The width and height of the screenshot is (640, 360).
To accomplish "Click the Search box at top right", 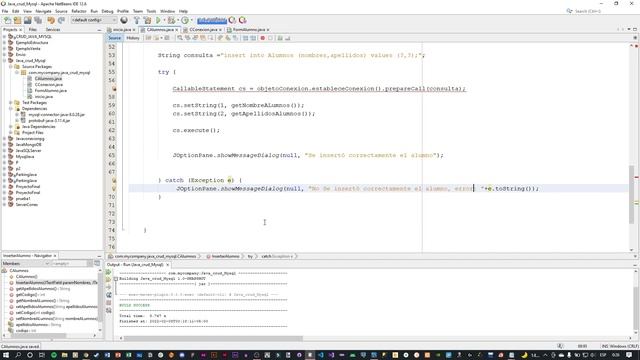I will pos(588,11).
